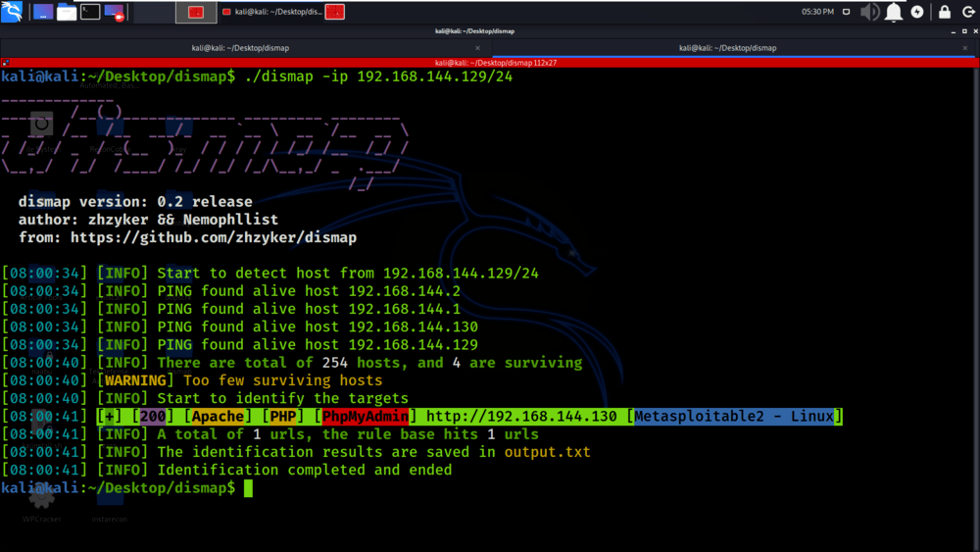Open the screen recorder panel icon
The width and height of the screenshot is (980, 552).
pyautogui.click(x=115, y=12)
